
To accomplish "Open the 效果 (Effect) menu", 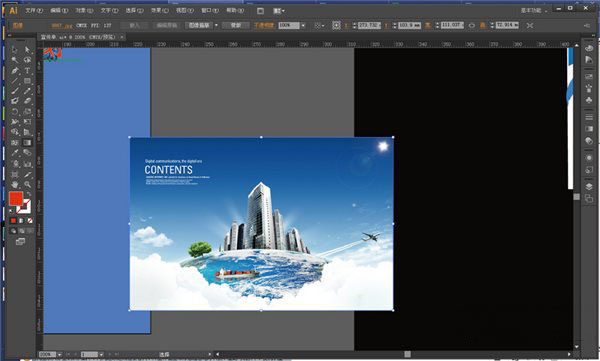I will pyautogui.click(x=160, y=11).
